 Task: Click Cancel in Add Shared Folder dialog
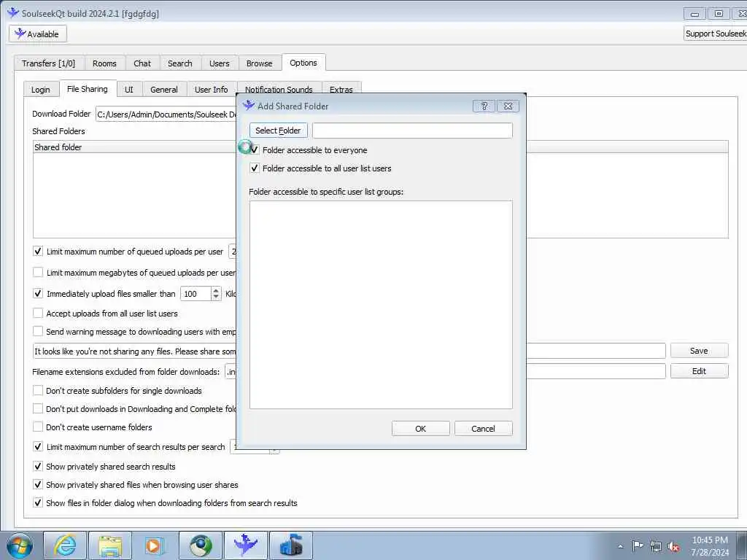483,429
